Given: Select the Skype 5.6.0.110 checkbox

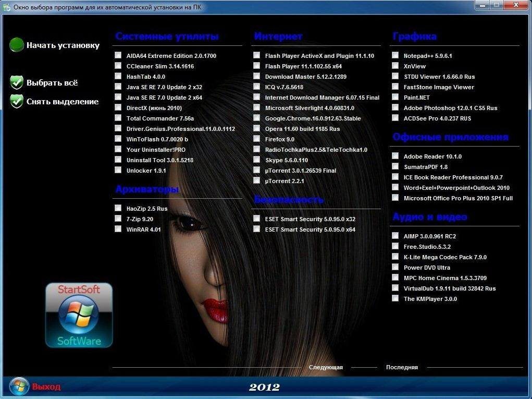Looking at the screenshot, I should pos(257,160).
